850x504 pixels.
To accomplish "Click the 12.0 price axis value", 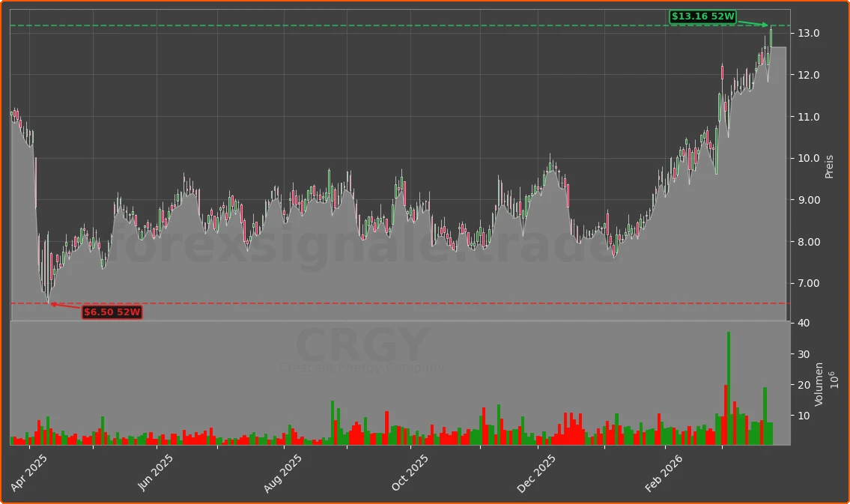I will click(808, 76).
